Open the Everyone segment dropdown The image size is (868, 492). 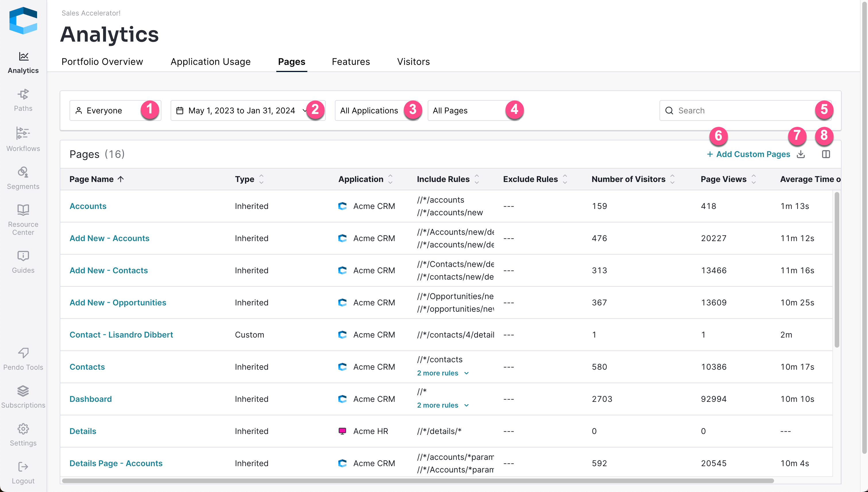pos(115,111)
